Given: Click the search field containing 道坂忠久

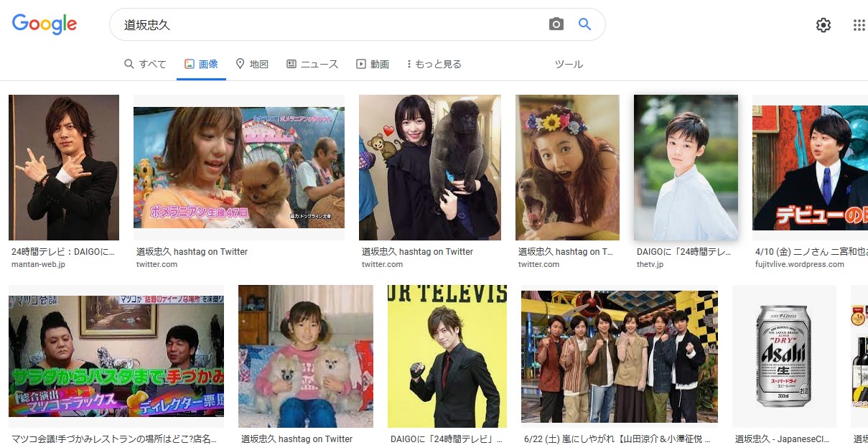Looking at the screenshot, I should point(330,24).
